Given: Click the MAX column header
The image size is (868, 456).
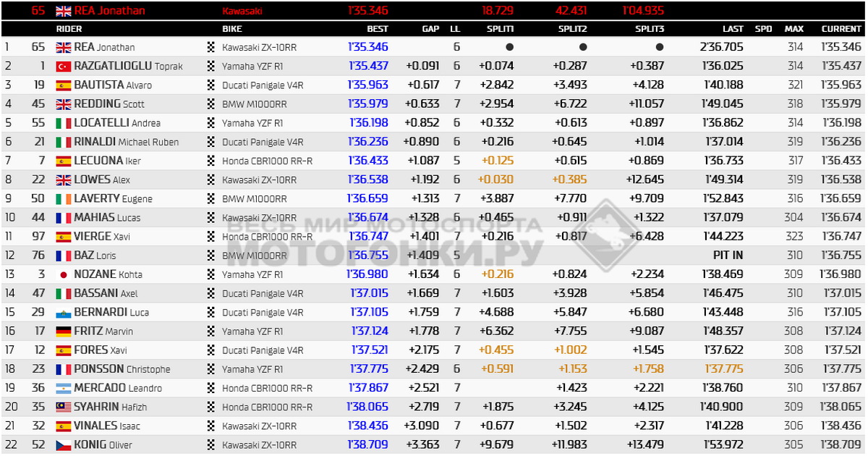Looking at the screenshot, I should tap(793, 29).
